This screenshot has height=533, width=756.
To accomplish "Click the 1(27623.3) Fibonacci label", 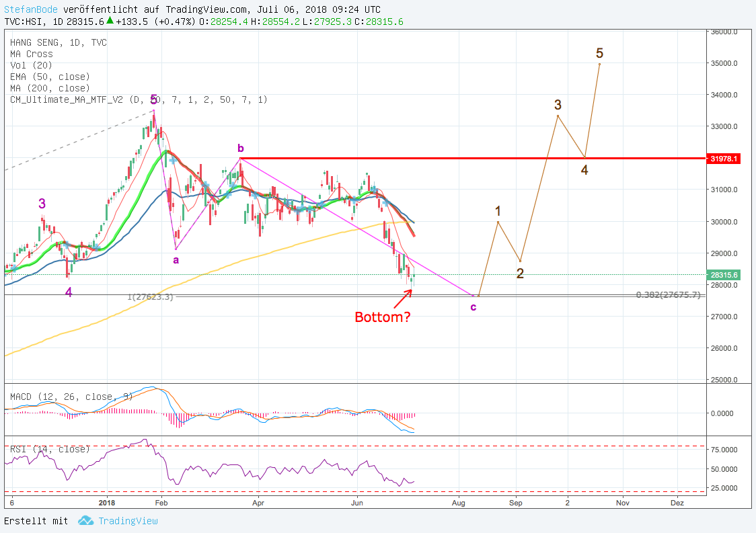I will point(150,297).
